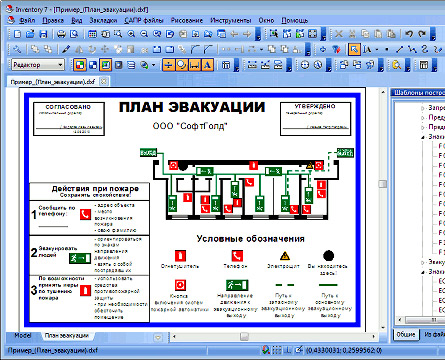Screen dimensions: 445x360
Task: Open the layers icon dropdown arrow
Action: click(x=154, y=65)
